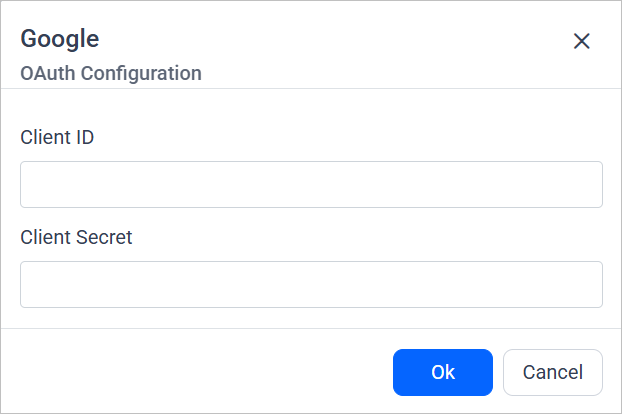Dismiss the dialog using the X icon
Viewport: 622px width, 414px height.
click(581, 41)
